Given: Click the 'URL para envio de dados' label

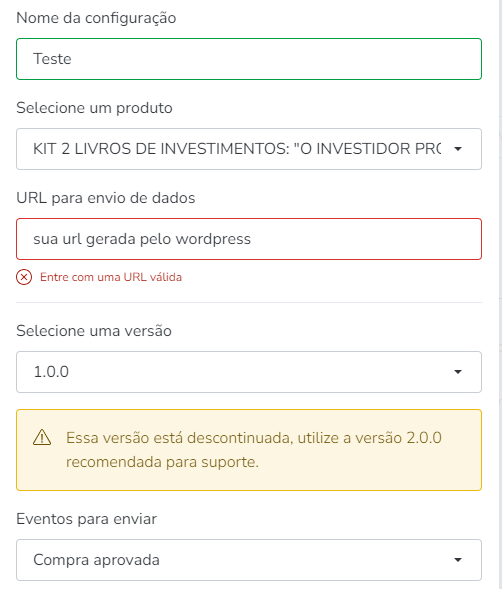Looking at the screenshot, I should (x=106, y=198).
